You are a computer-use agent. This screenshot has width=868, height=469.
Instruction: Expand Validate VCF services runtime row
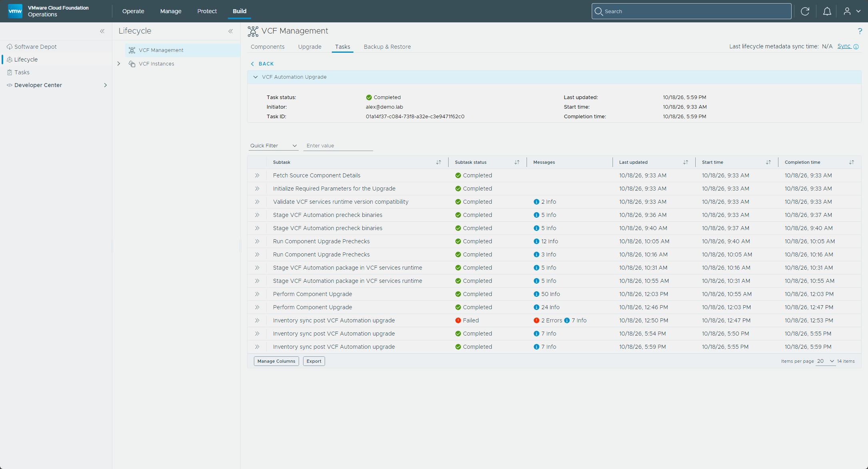point(257,202)
